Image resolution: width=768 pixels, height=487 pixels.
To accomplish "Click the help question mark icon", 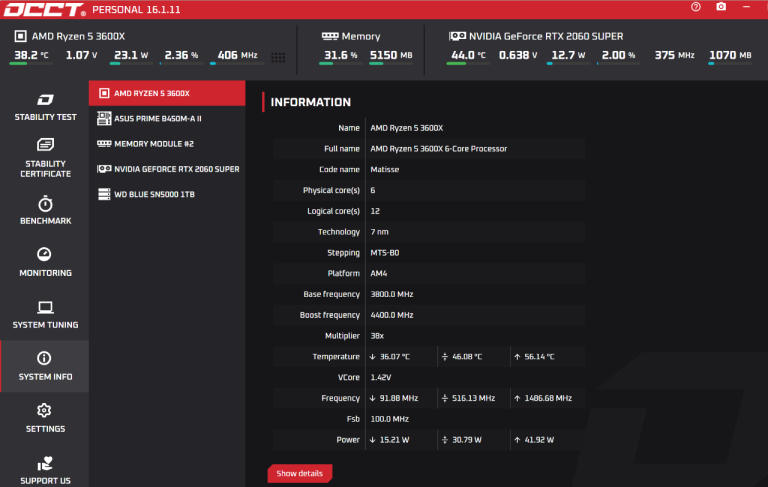I will click(696, 7).
